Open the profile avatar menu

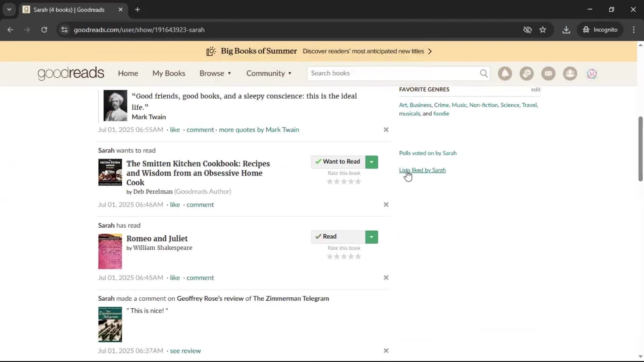coord(592,73)
